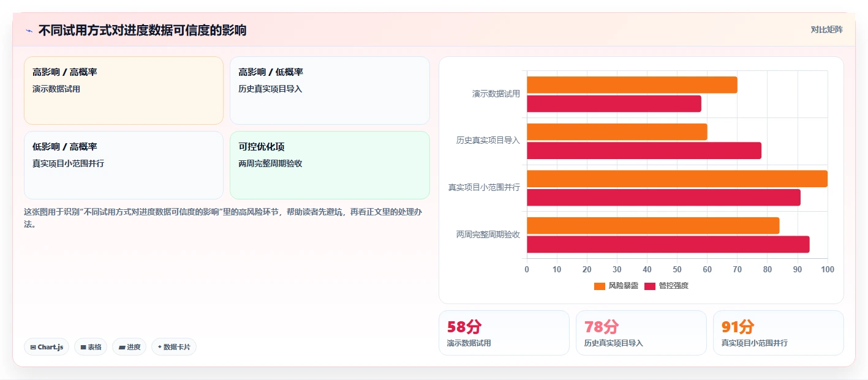Screen dimensions: 868x380
Task: Toggle 风险暴露 legend orange swatch
Action: pos(600,286)
